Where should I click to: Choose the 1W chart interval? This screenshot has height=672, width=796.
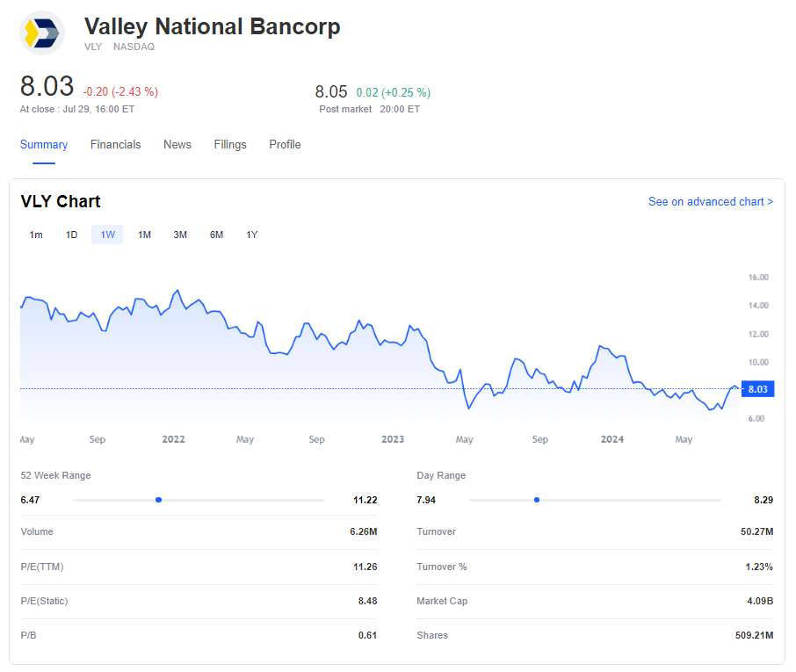pyautogui.click(x=107, y=235)
